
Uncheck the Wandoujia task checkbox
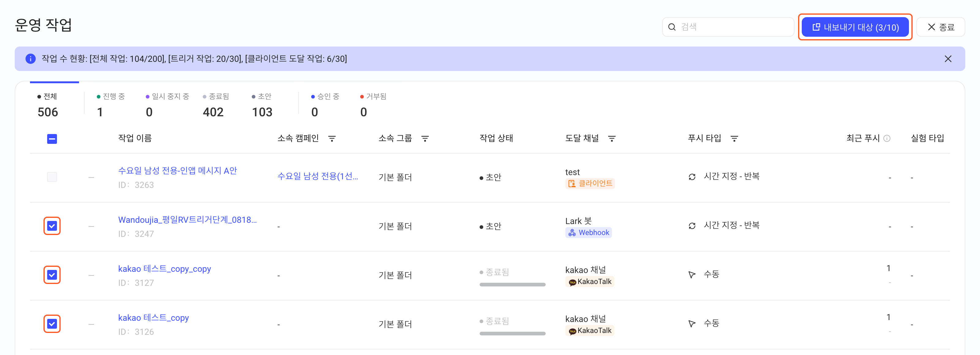(52, 226)
